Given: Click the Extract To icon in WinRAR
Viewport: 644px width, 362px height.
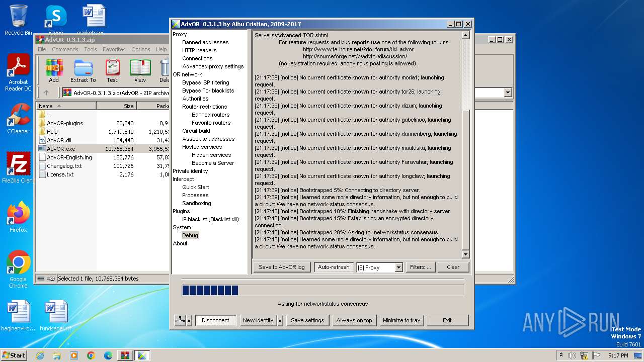Looking at the screenshot, I should 83,71.
